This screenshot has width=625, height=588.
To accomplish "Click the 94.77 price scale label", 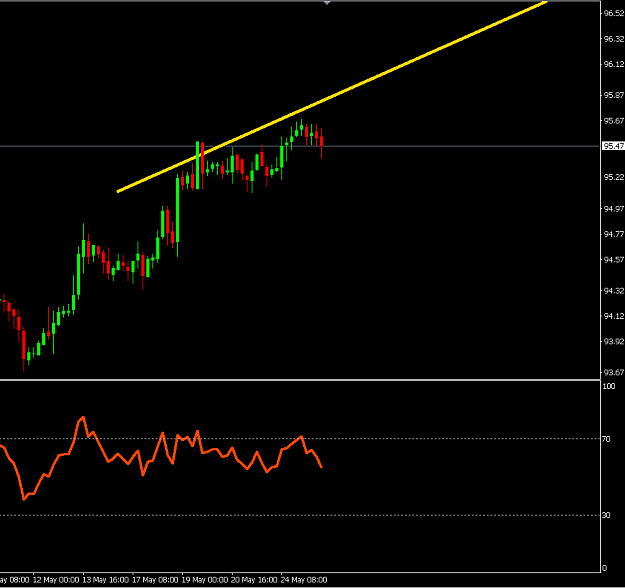I will tap(614, 234).
